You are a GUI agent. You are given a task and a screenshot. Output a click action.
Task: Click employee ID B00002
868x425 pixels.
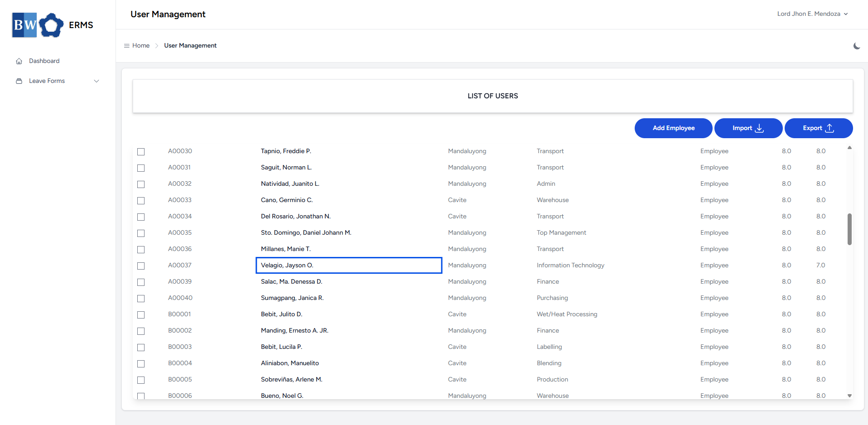click(180, 331)
